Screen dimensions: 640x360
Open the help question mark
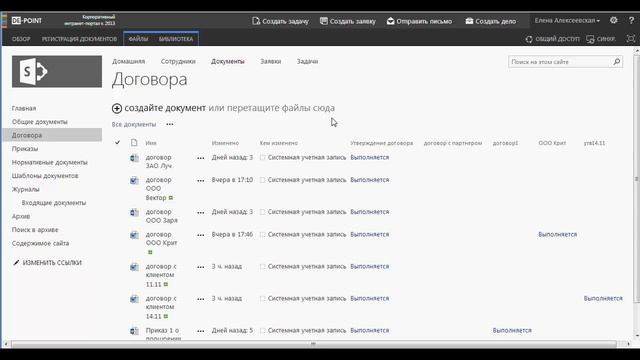tap(631, 20)
